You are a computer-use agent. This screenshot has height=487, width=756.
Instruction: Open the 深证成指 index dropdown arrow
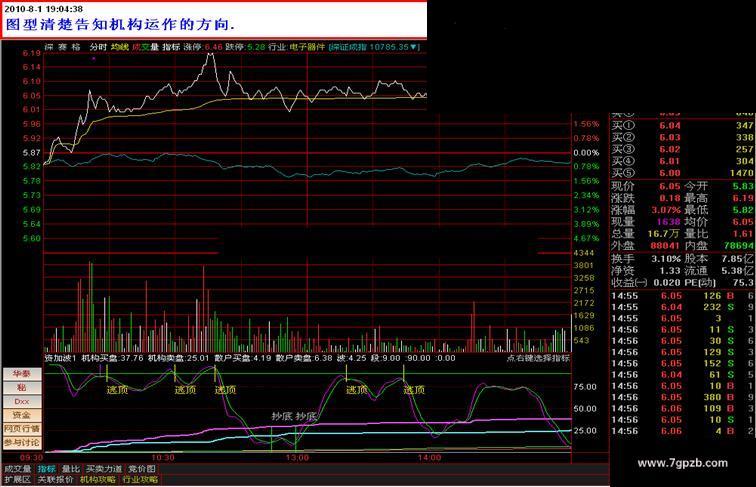click(x=414, y=47)
